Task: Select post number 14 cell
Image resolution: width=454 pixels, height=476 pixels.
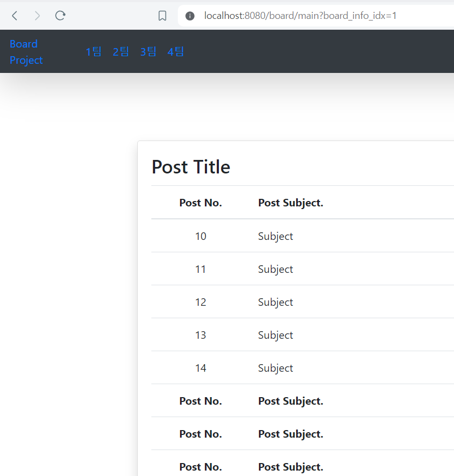Action: pyautogui.click(x=201, y=368)
